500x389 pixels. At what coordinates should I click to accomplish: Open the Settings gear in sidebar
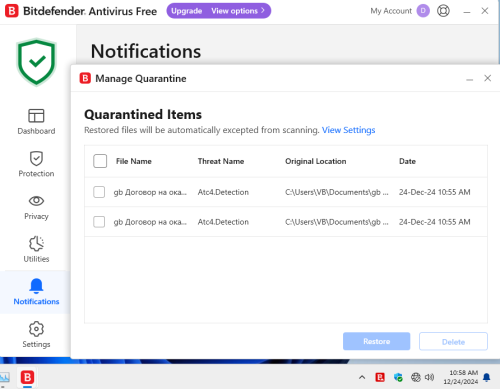36,335
